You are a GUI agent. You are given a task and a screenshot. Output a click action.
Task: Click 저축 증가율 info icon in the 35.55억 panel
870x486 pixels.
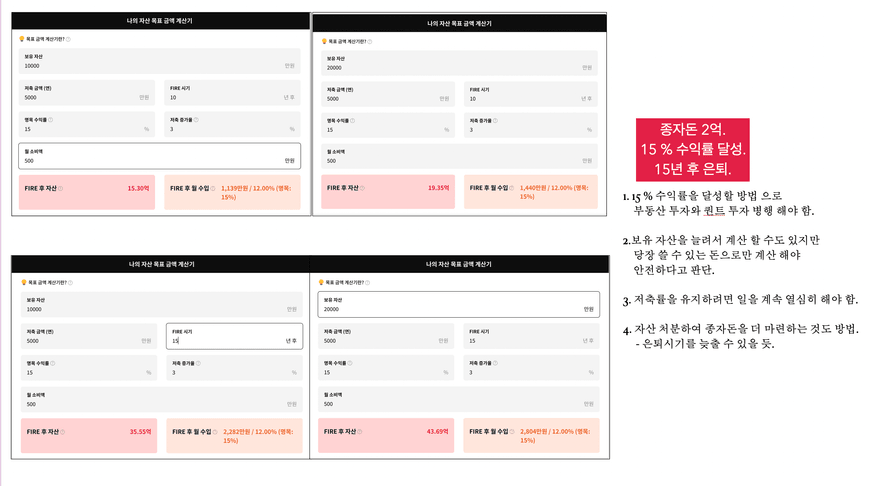point(199,363)
